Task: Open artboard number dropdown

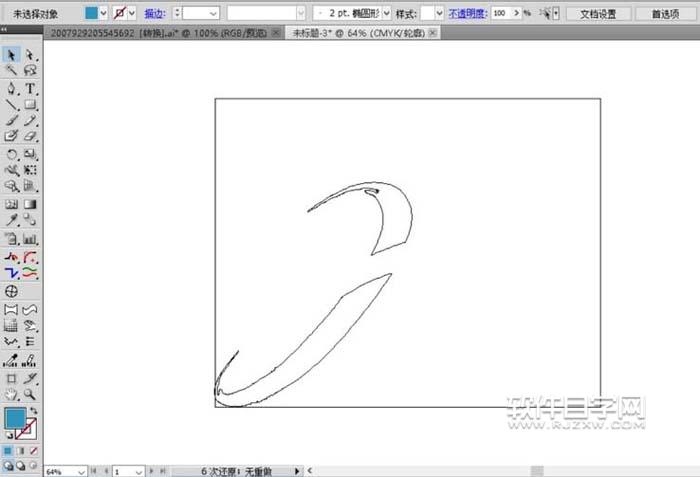Action: pyautogui.click(x=138, y=472)
